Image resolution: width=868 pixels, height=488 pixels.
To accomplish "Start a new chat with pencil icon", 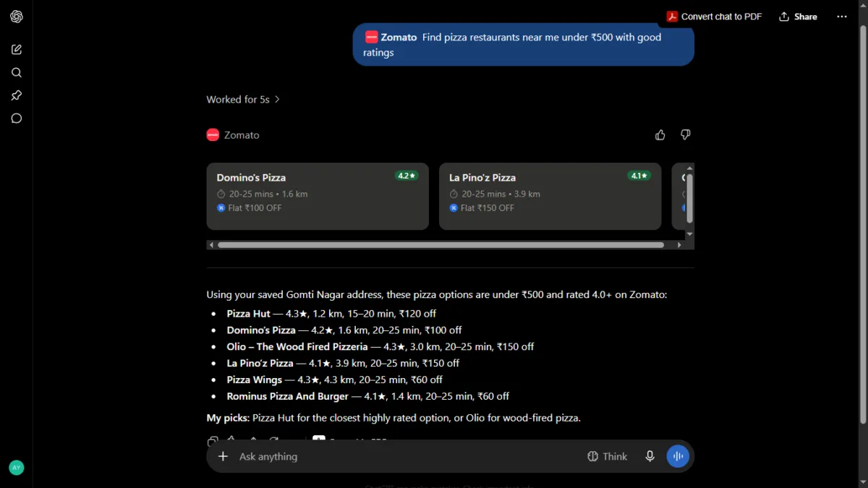I will coord(17,49).
